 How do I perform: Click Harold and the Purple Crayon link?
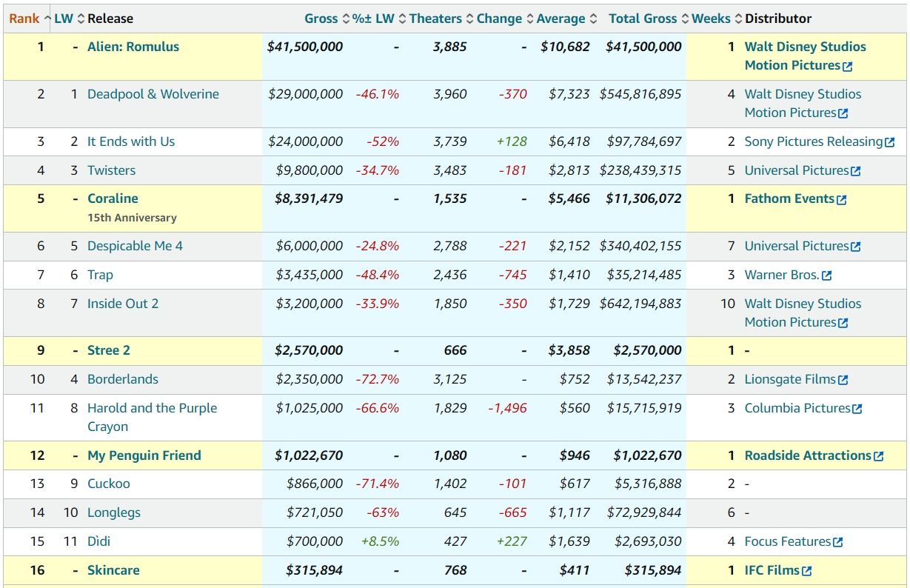(x=153, y=417)
